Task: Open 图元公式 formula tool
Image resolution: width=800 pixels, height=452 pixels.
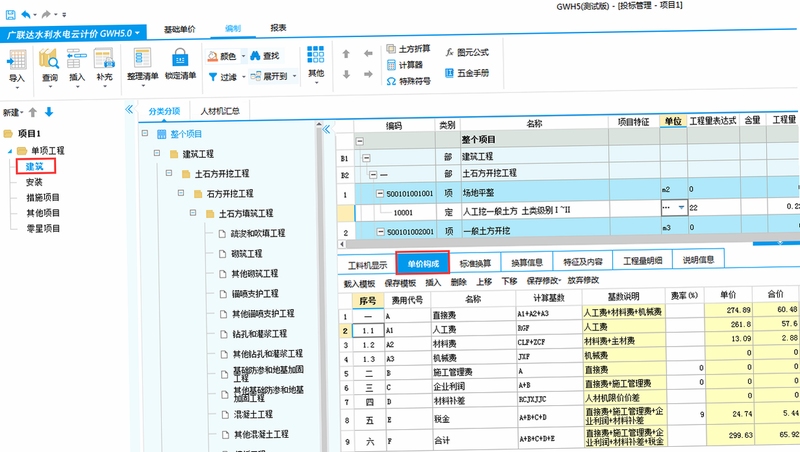Action: point(467,52)
